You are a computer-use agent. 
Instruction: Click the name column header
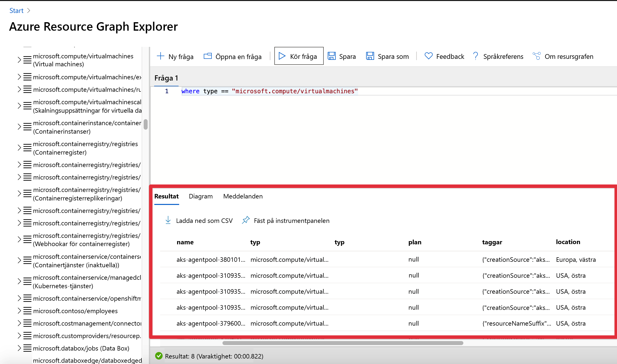(x=185, y=242)
